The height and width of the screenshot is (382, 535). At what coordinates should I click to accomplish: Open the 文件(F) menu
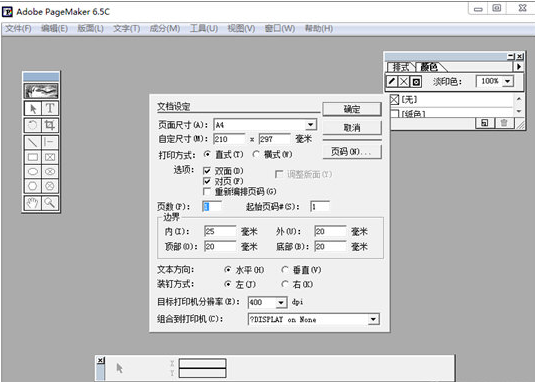coord(18,29)
